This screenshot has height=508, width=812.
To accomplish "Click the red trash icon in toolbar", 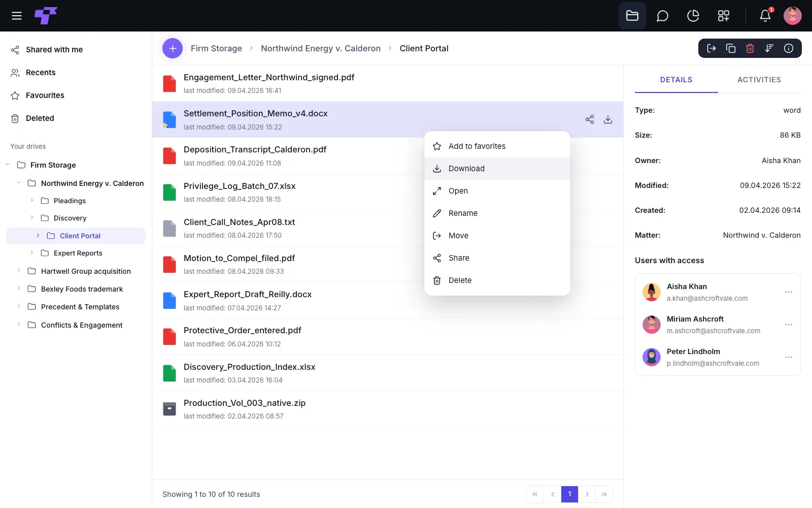I will pos(750,48).
